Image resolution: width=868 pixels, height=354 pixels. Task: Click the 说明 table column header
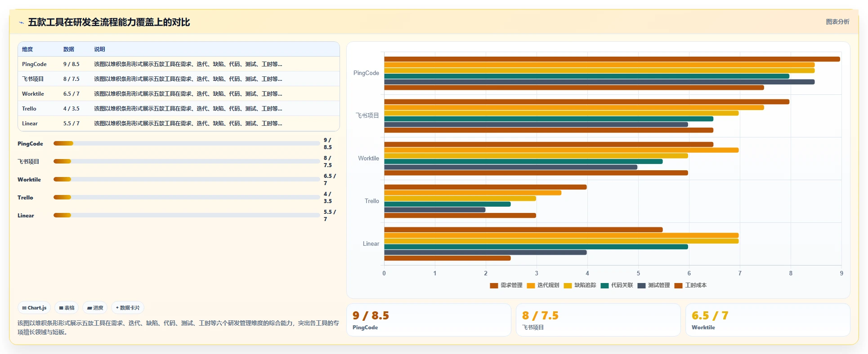coord(99,49)
